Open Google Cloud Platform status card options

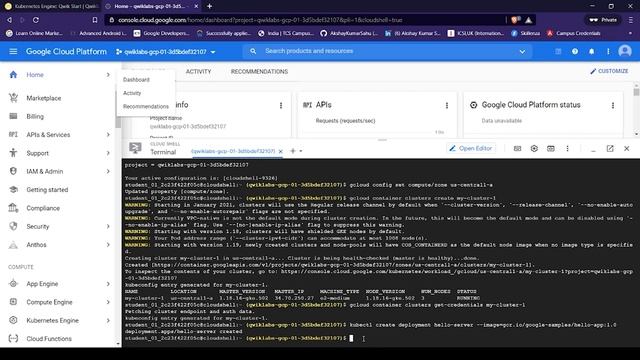tap(613, 105)
